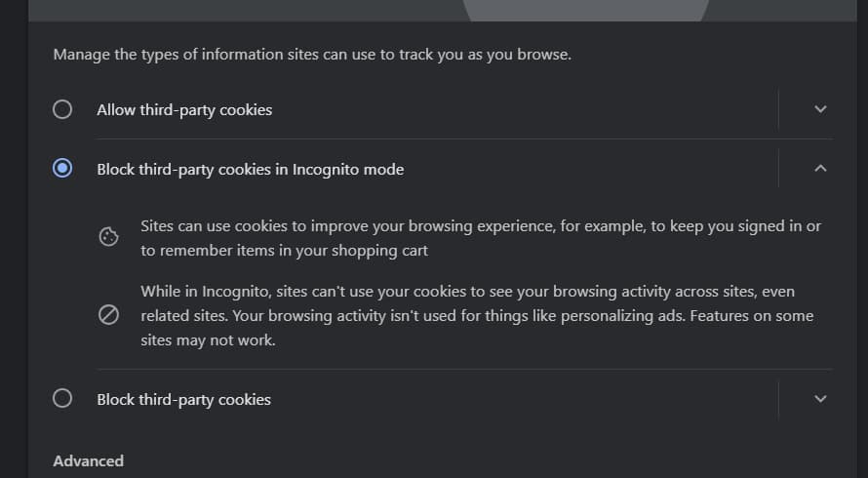Viewport: 868px width, 478px height.
Task: Select Block third-party cookies in Incognito radio
Action: pyautogui.click(x=62, y=169)
